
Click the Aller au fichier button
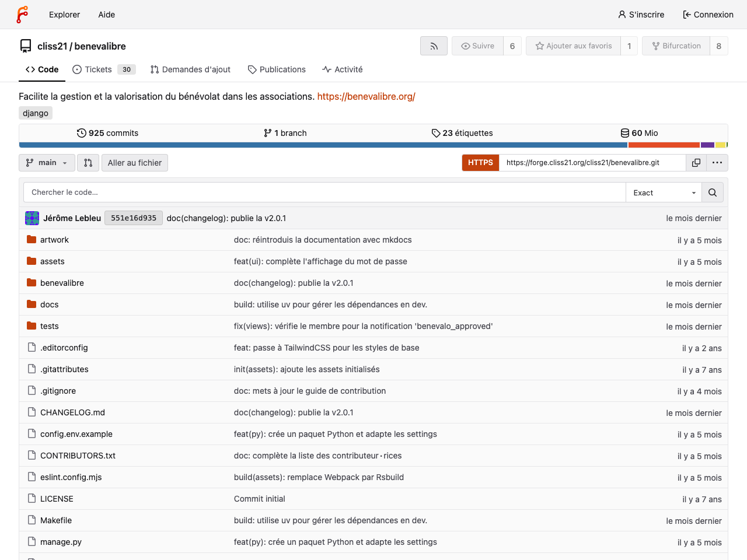pyautogui.click(x=134, y=163)
